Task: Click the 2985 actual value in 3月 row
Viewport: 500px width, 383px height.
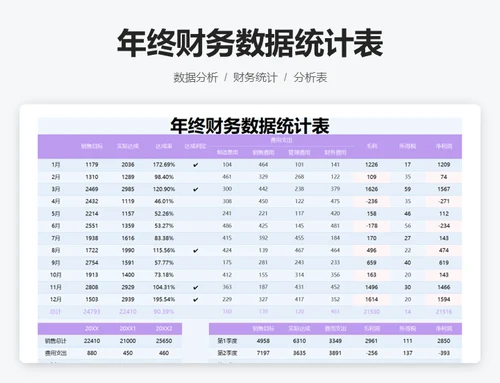Action: [128, 189]
